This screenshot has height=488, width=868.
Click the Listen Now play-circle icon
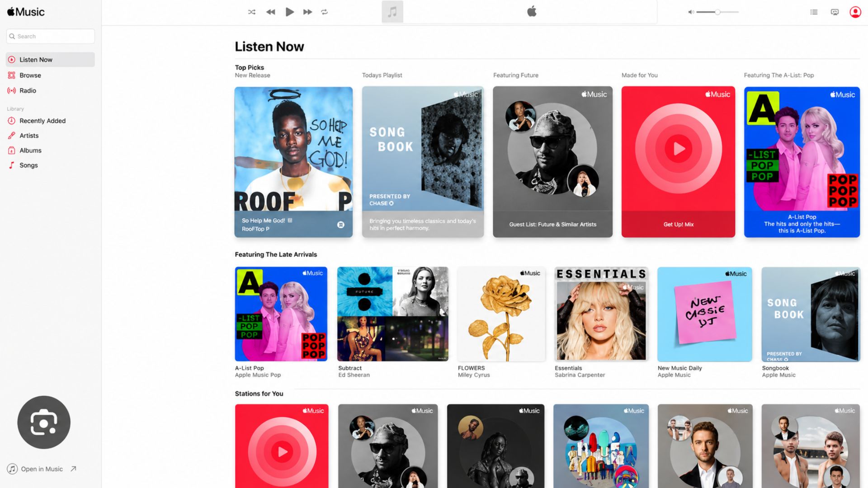[x=12, y=60]
